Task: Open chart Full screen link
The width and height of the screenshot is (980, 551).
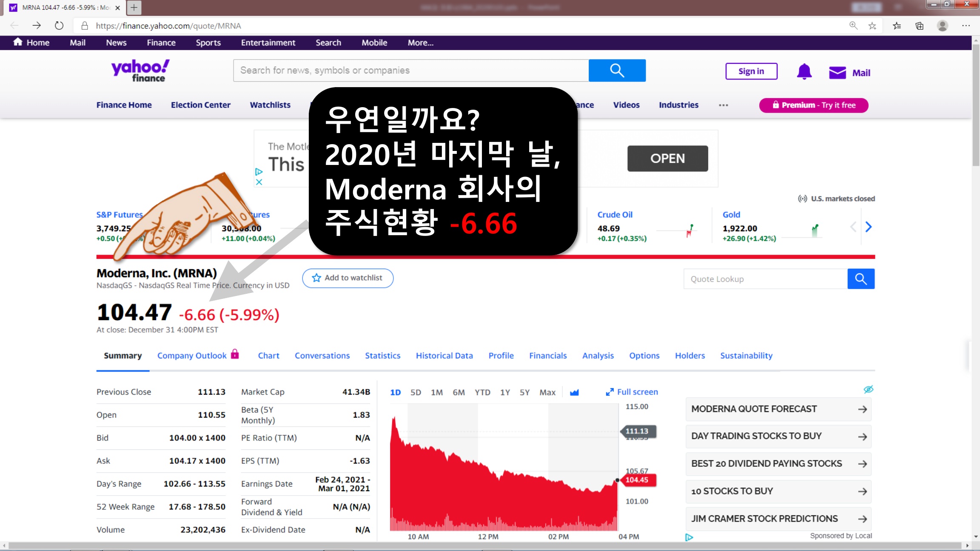Action: 632,392
